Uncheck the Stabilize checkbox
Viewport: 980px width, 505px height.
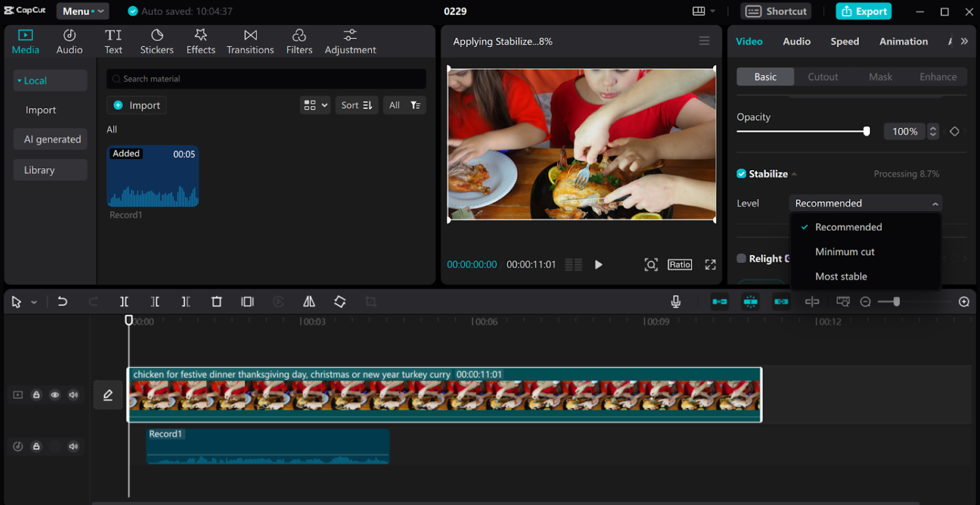(741, 173)
